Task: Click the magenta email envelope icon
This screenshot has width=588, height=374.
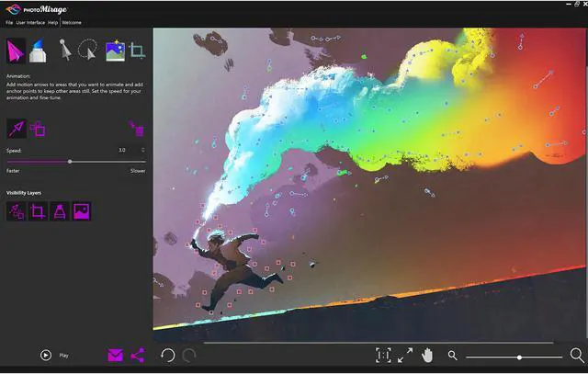Action: pos(115,356)
